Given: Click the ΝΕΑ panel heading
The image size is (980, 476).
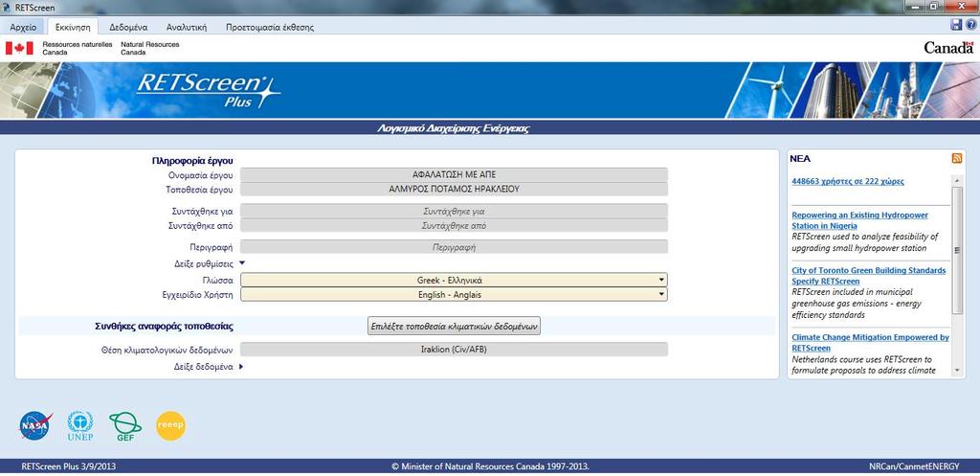Looking at the screenshot, I should click(800, 159).
